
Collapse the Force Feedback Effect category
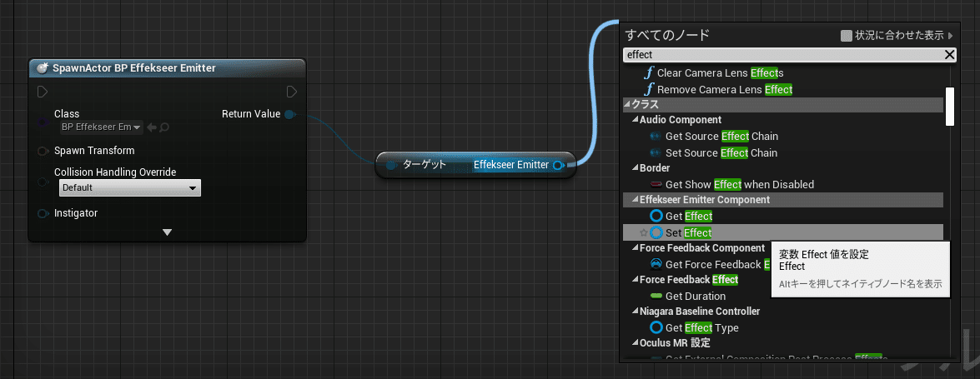pyautogui.click(x=635, y=280)
